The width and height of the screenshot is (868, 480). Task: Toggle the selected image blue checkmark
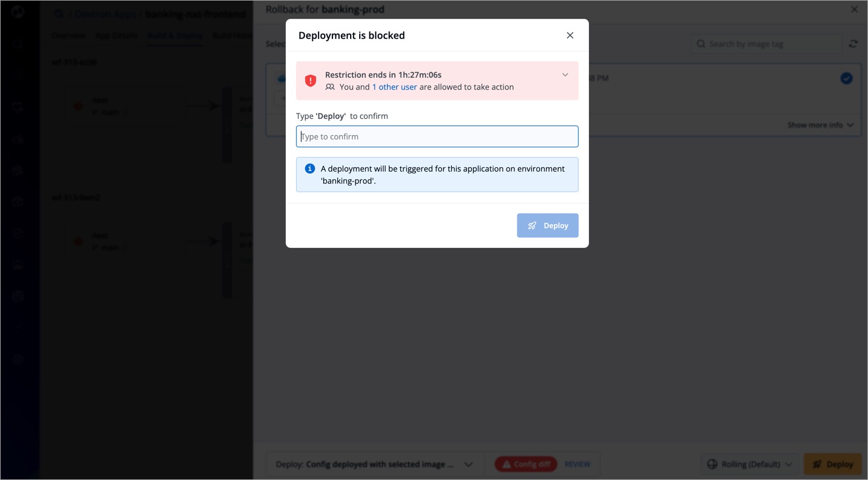tap(846, 78)
